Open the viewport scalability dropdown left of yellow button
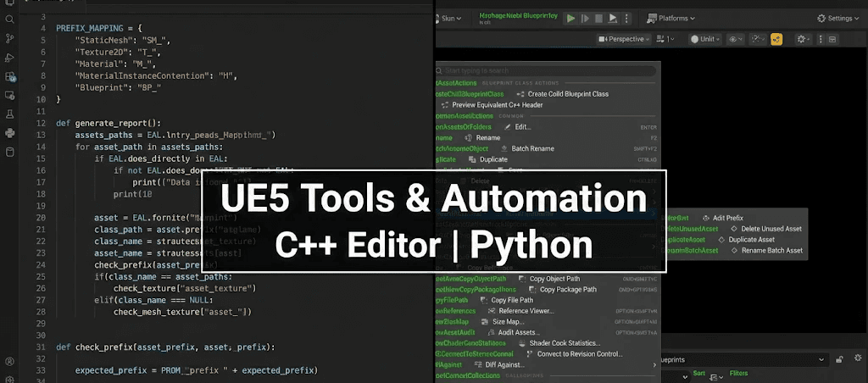This screenshot has width=868, height=383. click(757, 39)
